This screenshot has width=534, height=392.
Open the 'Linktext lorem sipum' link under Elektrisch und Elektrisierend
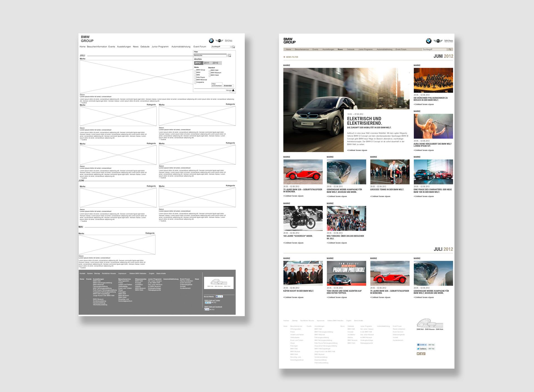357,150
